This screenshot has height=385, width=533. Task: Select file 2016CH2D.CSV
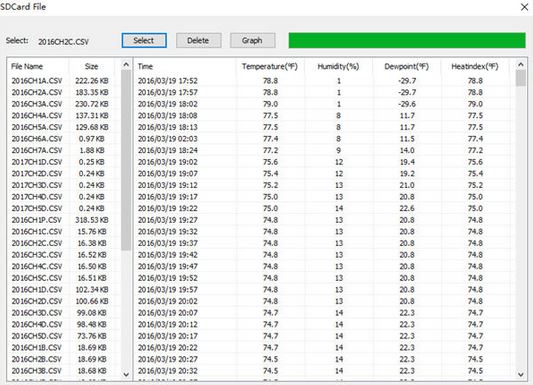coord(37,301)
